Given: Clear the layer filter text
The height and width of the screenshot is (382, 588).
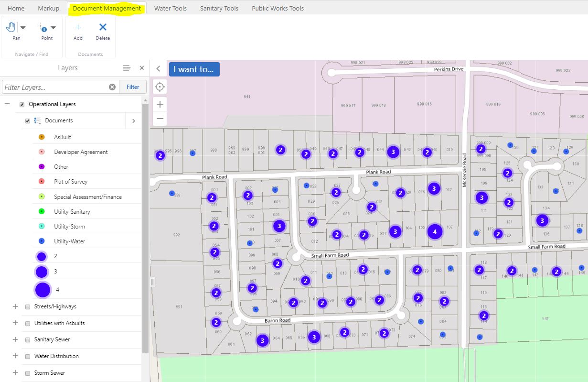Looking at the screenshot, I should click(x=112, y=87).
